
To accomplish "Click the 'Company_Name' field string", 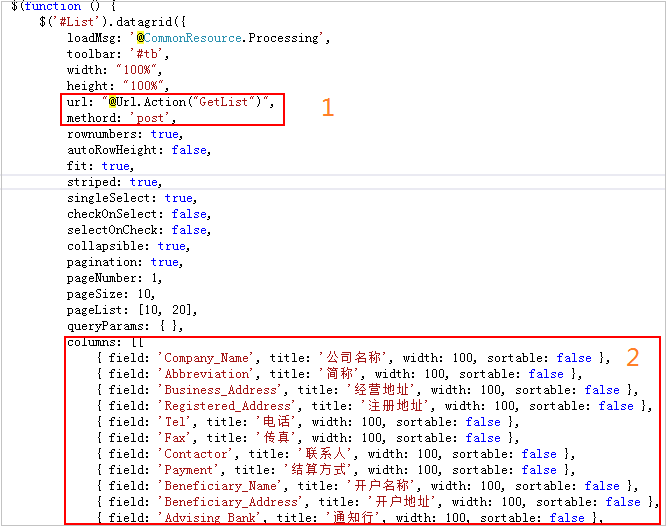I will [x=207, y=358].
